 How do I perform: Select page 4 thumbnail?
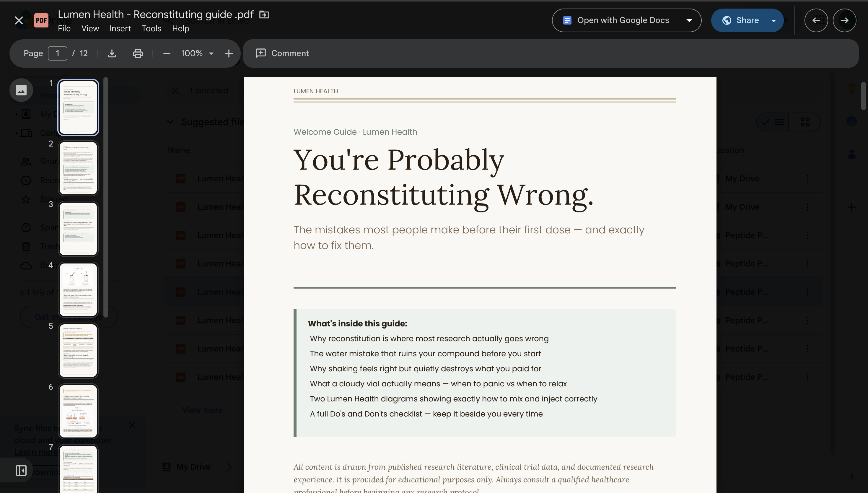click(78, 289)
